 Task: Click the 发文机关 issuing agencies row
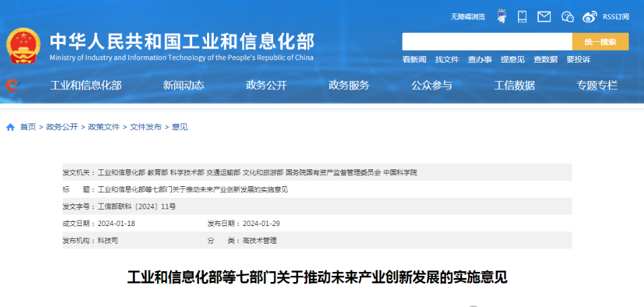[317, 172]
